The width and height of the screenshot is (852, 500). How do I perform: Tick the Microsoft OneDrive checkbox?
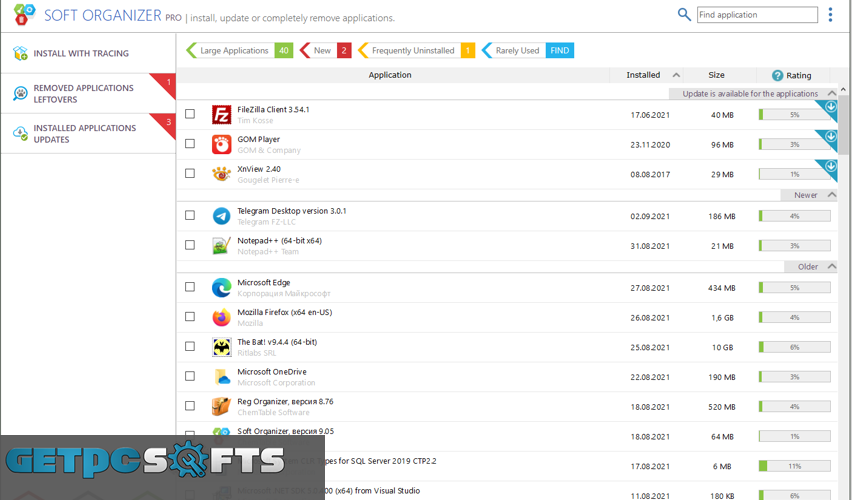click(x=190, y=376)
